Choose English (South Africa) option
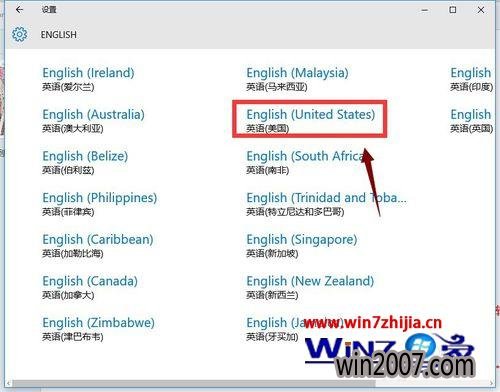This screenshot has height=392, width=500. [306, 162]
